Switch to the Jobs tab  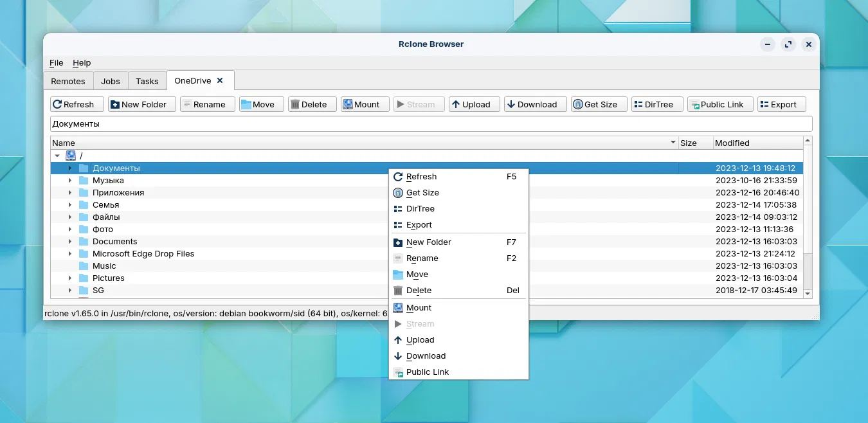(x=111, y=81)
